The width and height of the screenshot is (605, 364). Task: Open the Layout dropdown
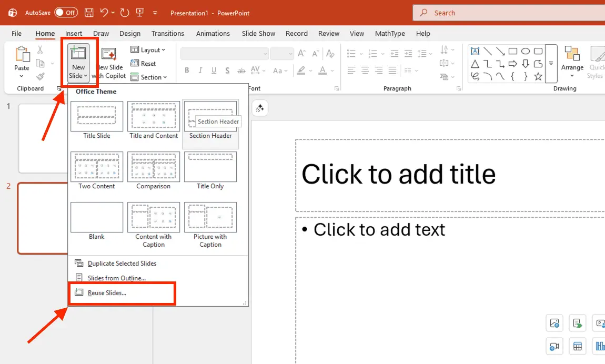pos(148,50)
